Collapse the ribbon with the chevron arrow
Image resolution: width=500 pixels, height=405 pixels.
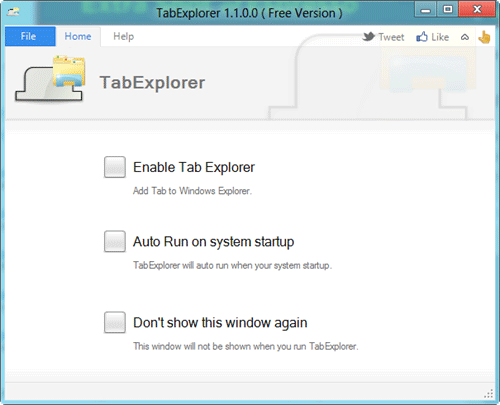click(465, 37)
